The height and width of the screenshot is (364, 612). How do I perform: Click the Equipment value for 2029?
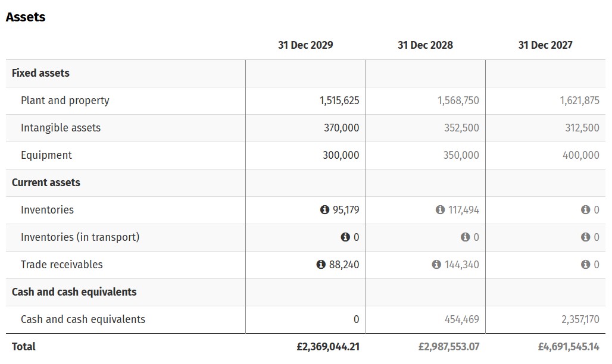click(341, 155)
